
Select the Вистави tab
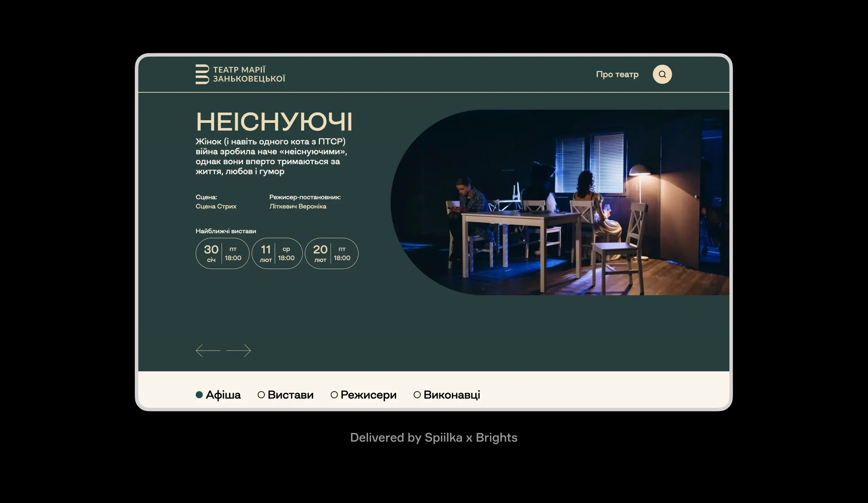(x=286, y=395)
